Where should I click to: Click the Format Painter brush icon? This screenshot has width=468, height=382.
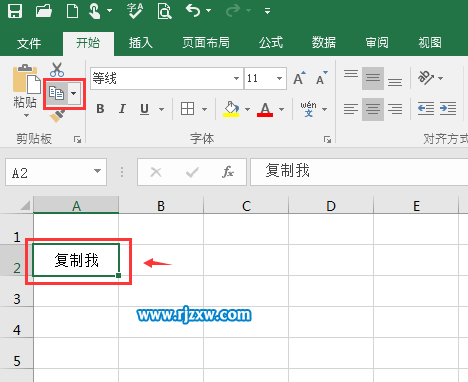pyautogui.click(x=57, y=116)
